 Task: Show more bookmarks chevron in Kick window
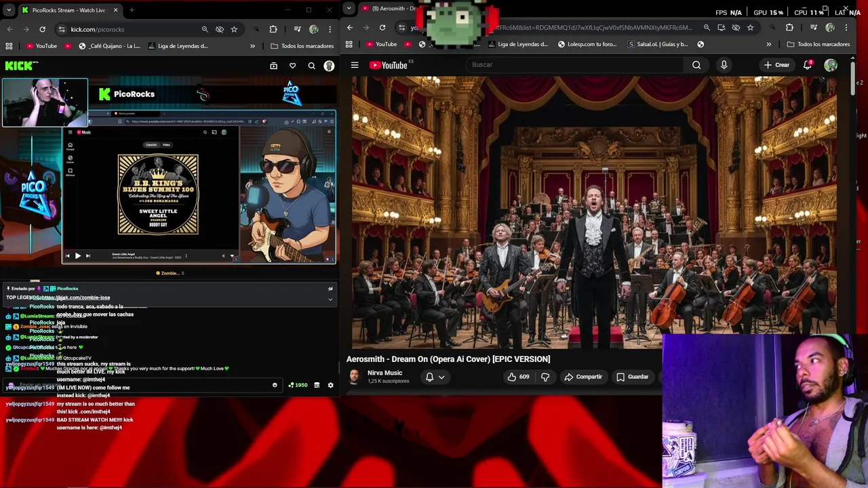click(x=252, y=46)
